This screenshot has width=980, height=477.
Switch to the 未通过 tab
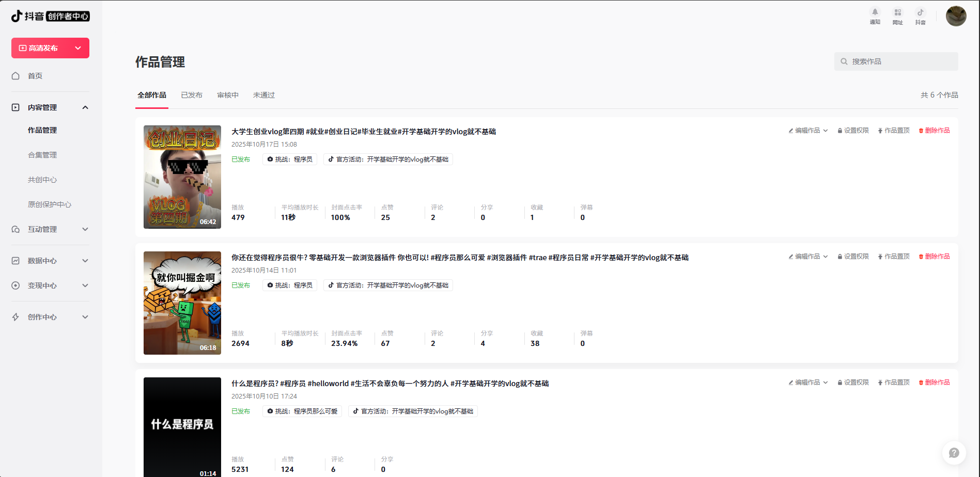(264, 95)
